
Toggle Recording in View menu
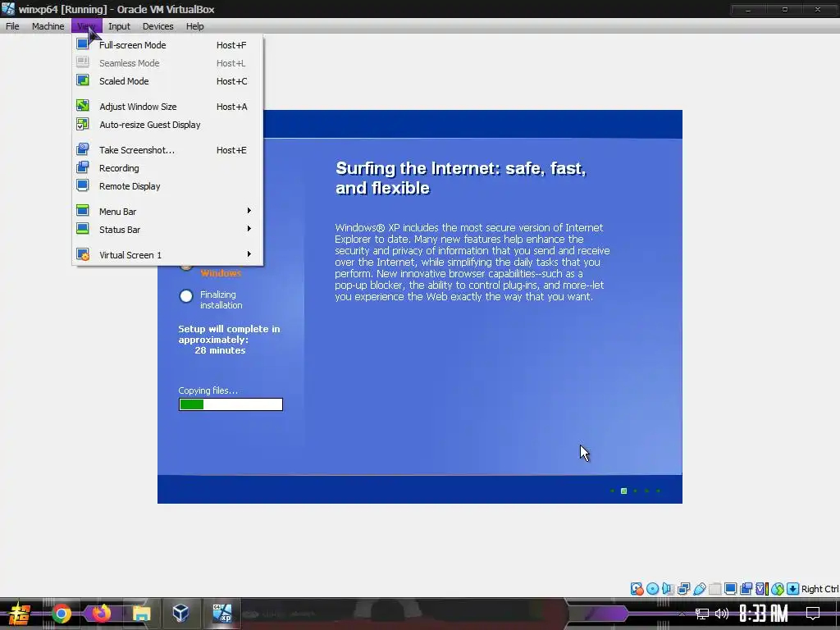(167, 168)
